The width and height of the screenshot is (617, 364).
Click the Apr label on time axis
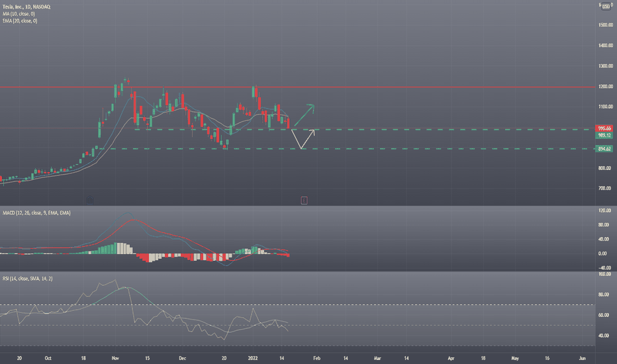click(x=451, y=358)
